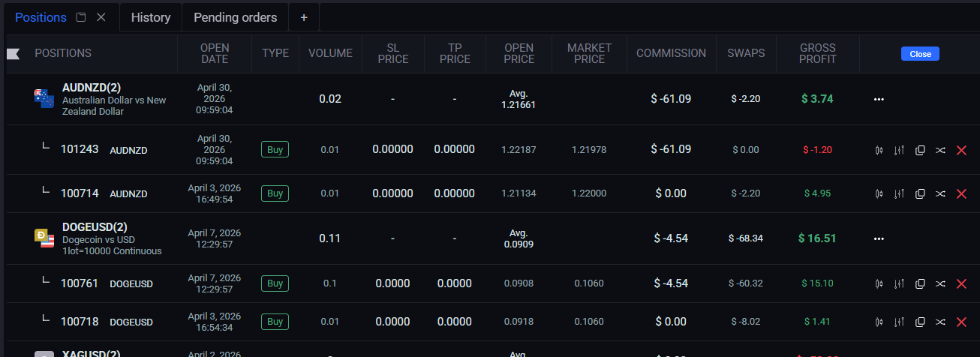
Task: Select the Positions tab
Action: pos(41,17)
